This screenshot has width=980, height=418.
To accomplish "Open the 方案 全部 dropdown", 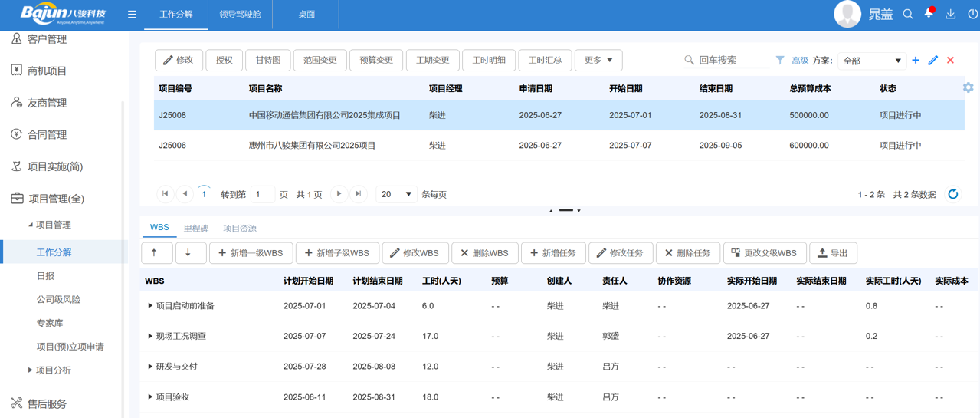I will [872, 61].
